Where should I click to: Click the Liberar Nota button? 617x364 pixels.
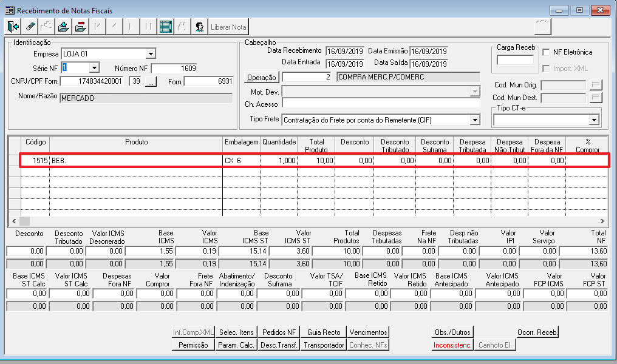point(228,27)
